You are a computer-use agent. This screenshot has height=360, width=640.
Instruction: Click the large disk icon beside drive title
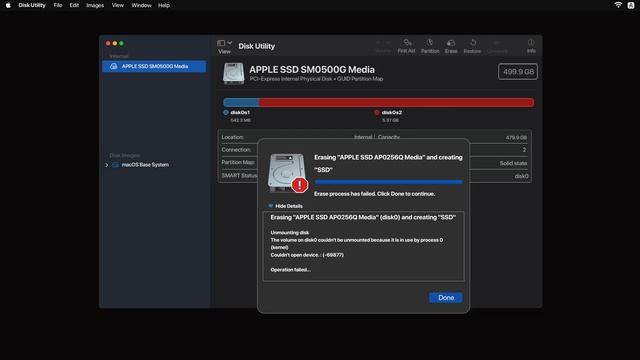tap(233, 73)
